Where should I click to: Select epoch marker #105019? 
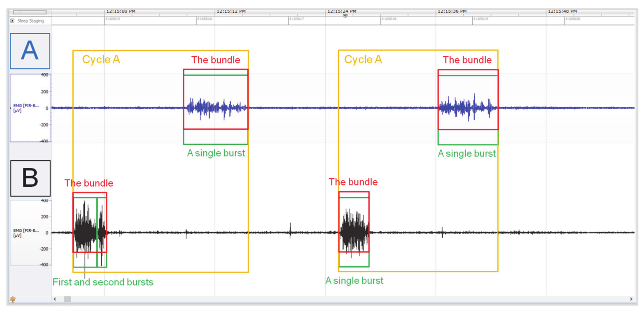(481, 19)
